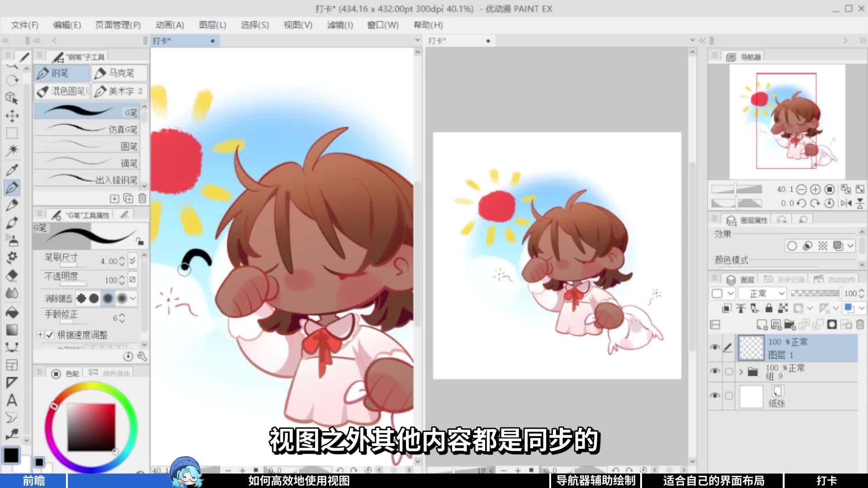Click the border effect circle icon
The width and height of the screenshot is (868, 488).
792,246
